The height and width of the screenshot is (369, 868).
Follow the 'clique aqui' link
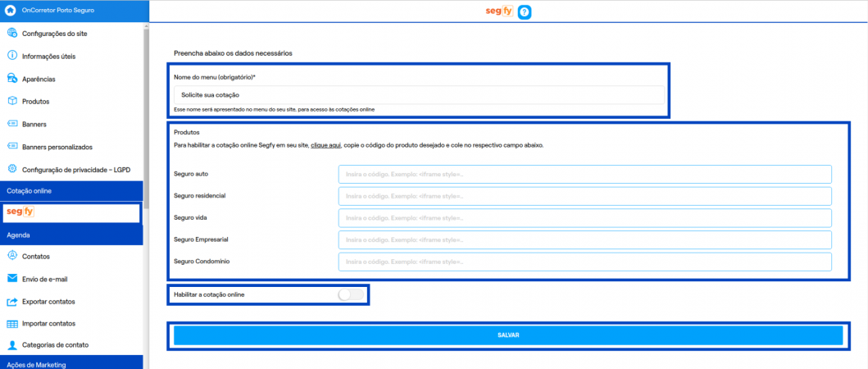point(325,145)
